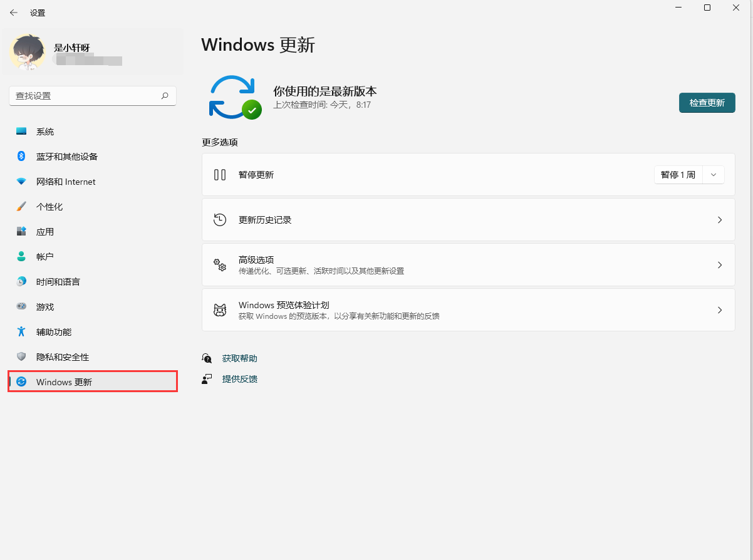Click the 网络和 Internet Wi-Fi icon
This screenshot has width=753, height=560.
pos(21,182)
